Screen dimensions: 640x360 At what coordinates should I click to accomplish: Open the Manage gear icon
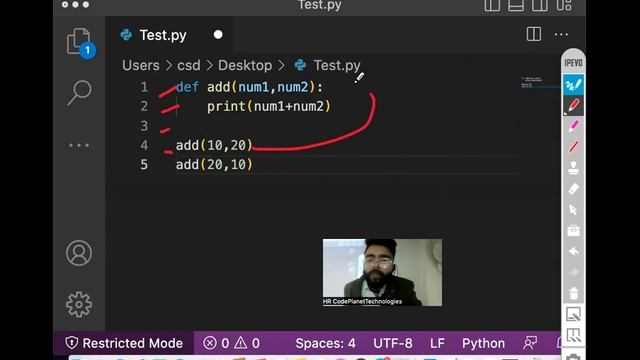pos(79,304)
